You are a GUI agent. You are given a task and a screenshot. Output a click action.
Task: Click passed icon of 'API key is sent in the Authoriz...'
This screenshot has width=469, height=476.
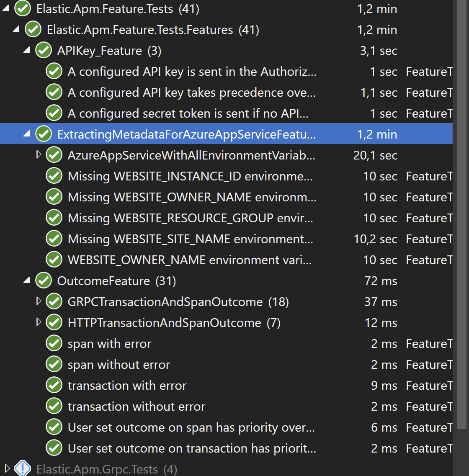point(54,71)
